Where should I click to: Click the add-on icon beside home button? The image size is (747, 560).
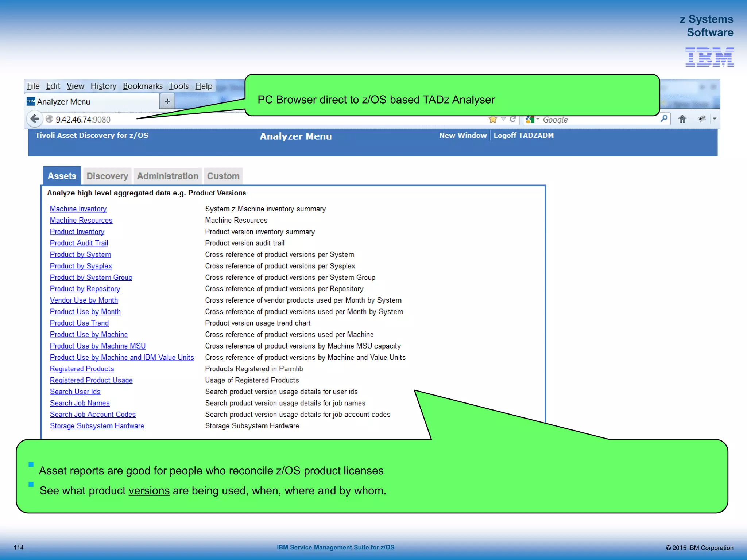[x=702, y=119]
